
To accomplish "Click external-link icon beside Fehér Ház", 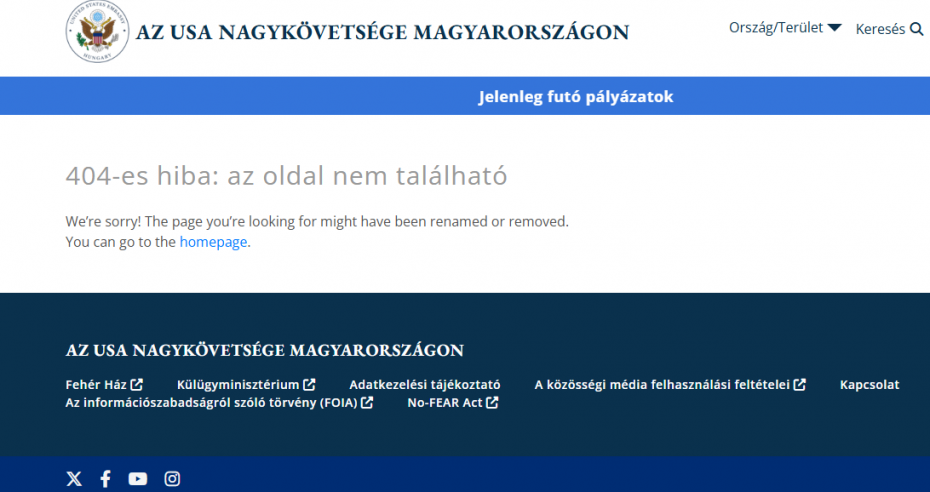I will click(137, 384).
